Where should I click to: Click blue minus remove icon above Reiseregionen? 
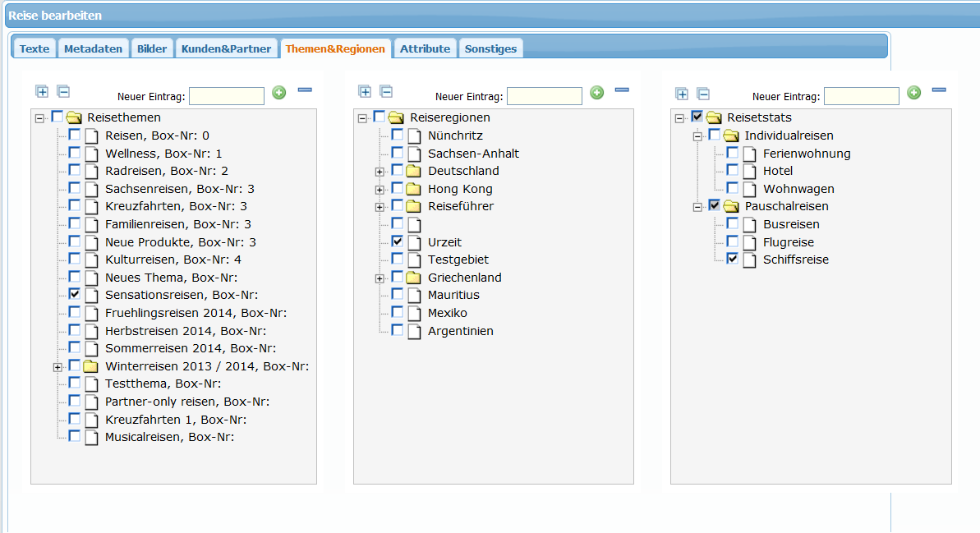pos(622,90)
